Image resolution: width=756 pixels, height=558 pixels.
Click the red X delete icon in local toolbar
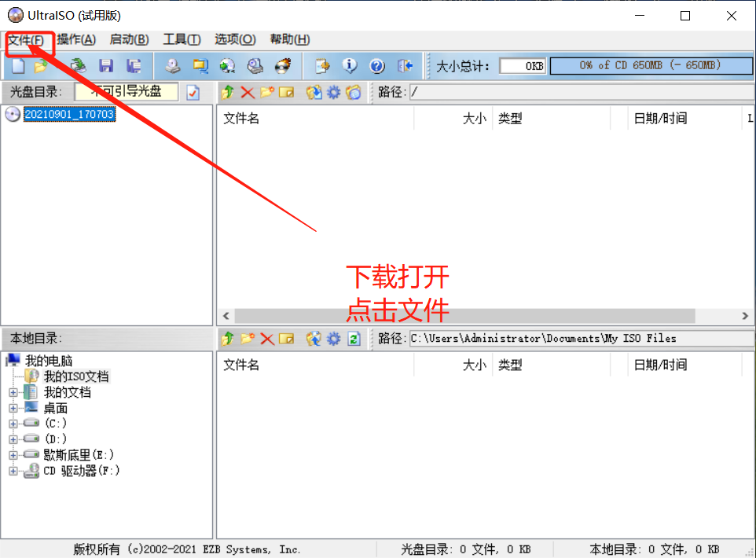266,339
